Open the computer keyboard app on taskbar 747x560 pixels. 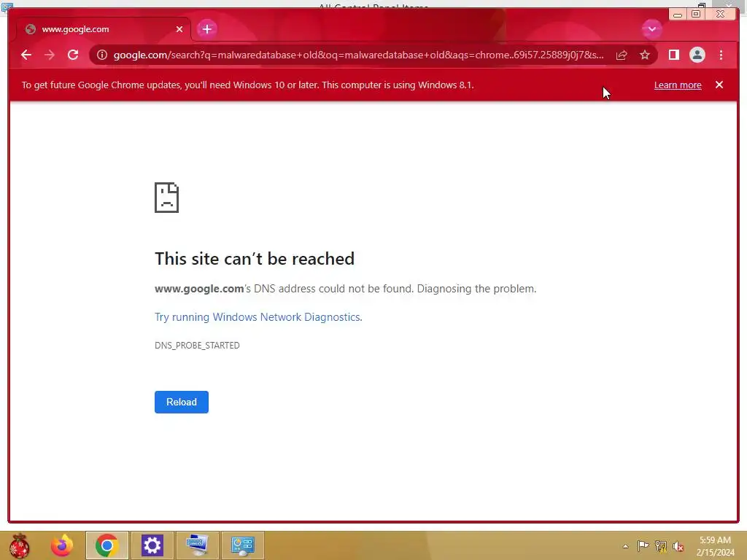click(197, 545)
